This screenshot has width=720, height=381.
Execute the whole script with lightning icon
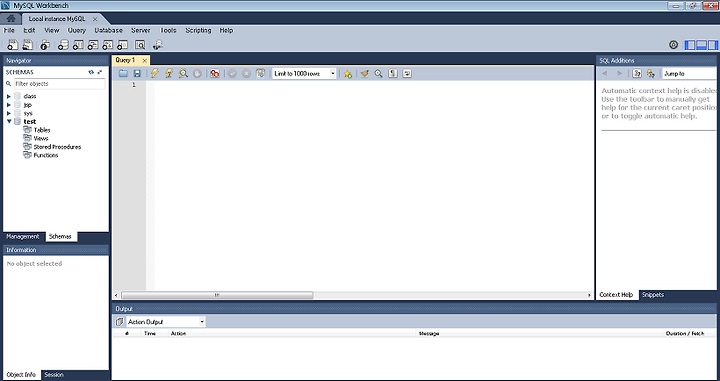(x=155, y=73)
